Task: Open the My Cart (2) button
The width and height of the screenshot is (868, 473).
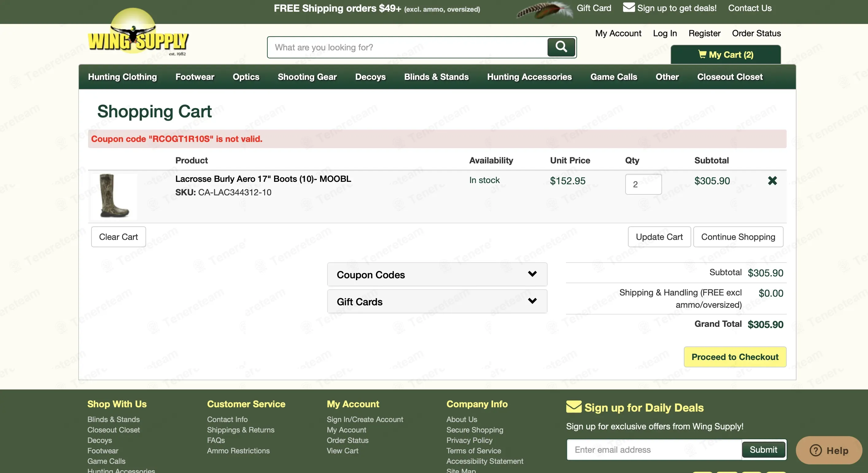Action: click(726, 55)
